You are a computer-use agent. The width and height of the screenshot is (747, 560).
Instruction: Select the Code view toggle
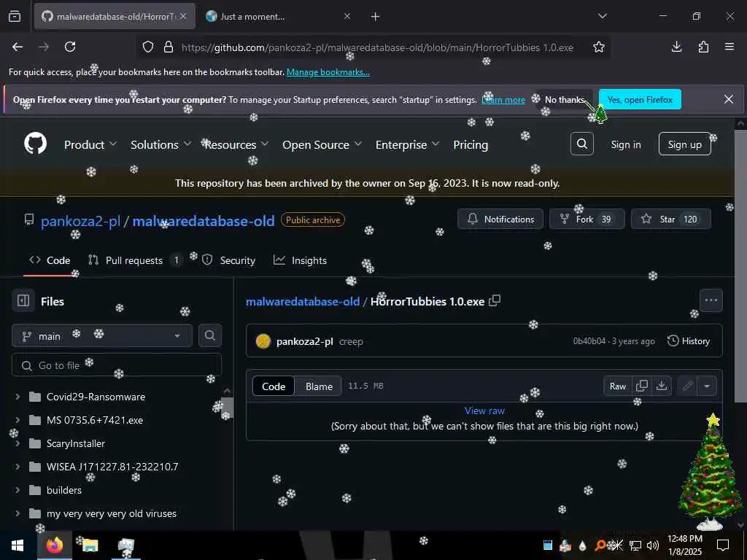pyautogui.click(x=274, y=386)
